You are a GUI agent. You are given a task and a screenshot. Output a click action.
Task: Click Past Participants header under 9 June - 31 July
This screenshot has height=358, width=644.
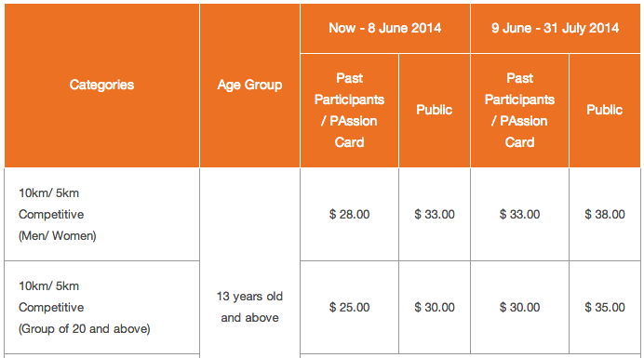click(x=519, y=110)
